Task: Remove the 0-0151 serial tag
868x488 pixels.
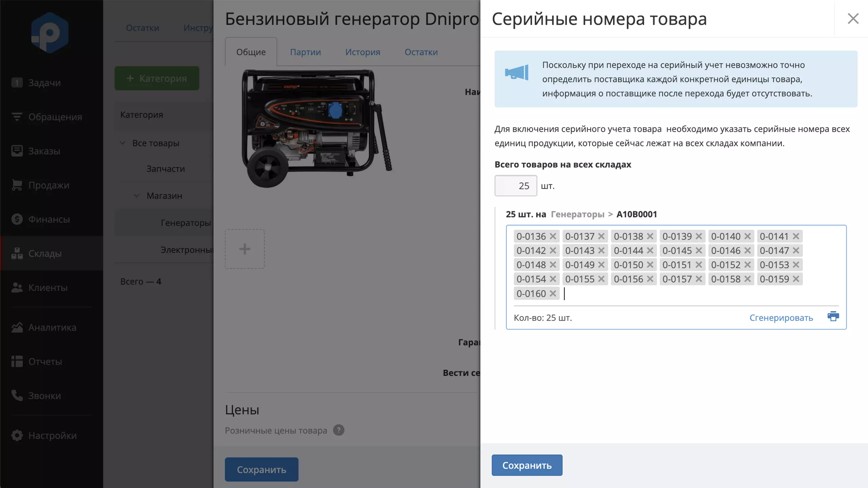Action: [698, 265]
